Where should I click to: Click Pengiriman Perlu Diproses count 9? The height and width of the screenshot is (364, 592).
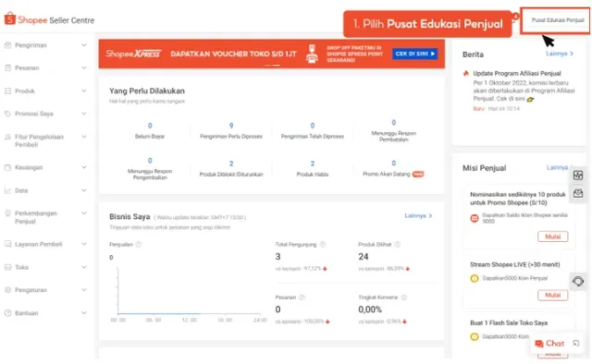pos(231,126)
